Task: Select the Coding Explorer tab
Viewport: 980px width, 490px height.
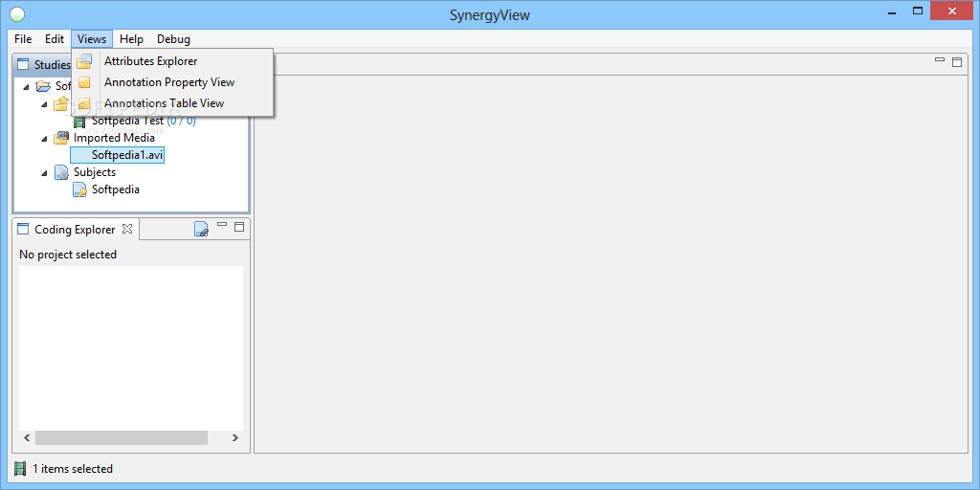Action: 75,230
